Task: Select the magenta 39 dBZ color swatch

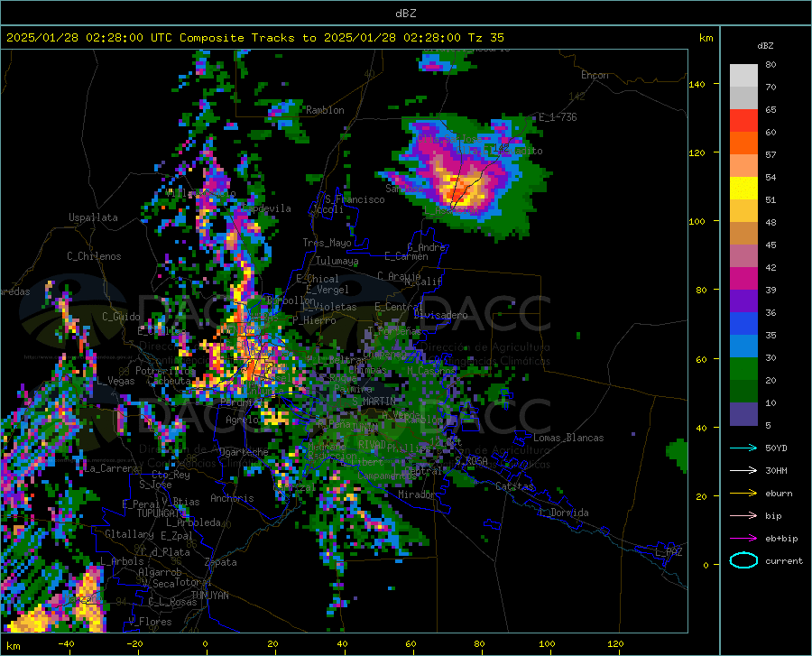Action: coord(743,279)
